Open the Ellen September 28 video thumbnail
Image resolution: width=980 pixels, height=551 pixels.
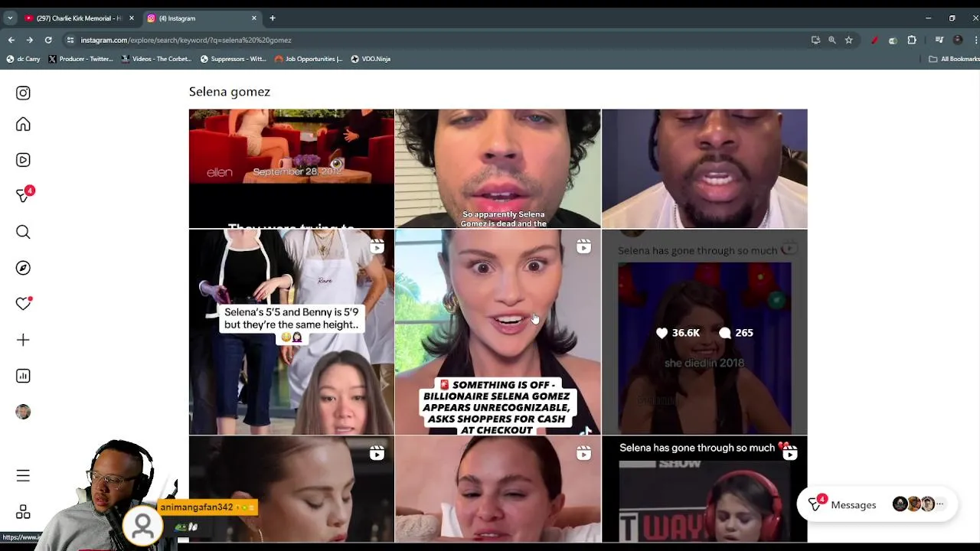[x=292, y=168]
